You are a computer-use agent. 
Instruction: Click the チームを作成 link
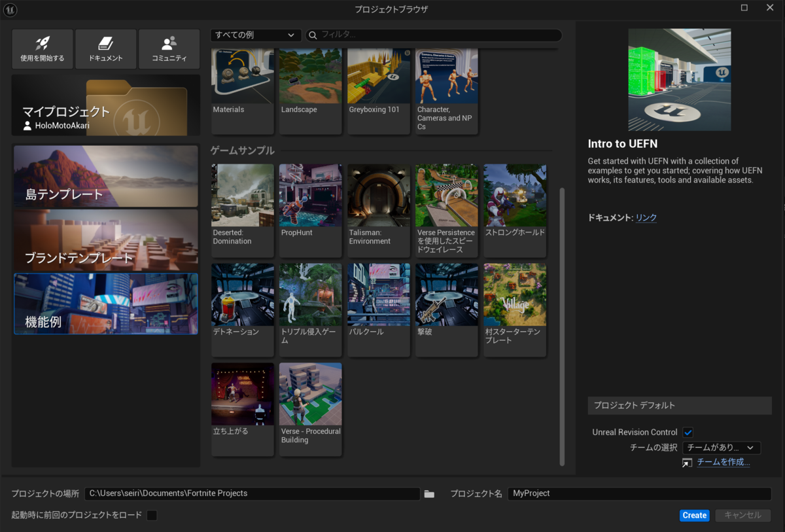pyautogui.click(x=724, y=463)
